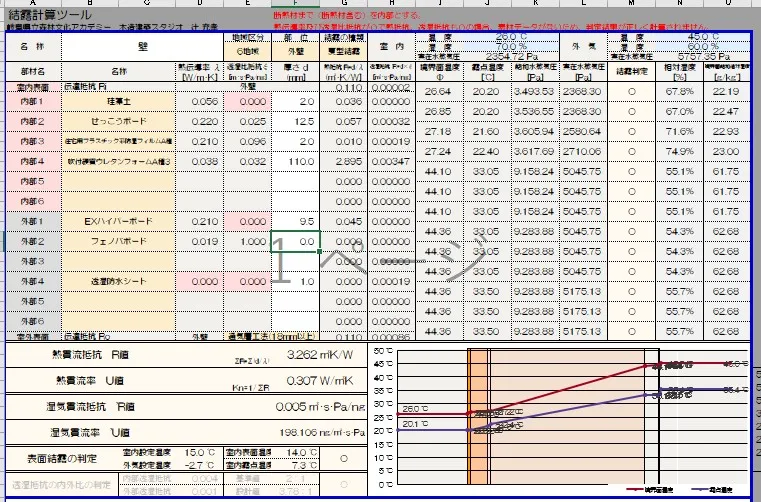Select the 夏型結露 condensation type cell
Viewport: 761px width, 502px height.
(x=344, y=49)
